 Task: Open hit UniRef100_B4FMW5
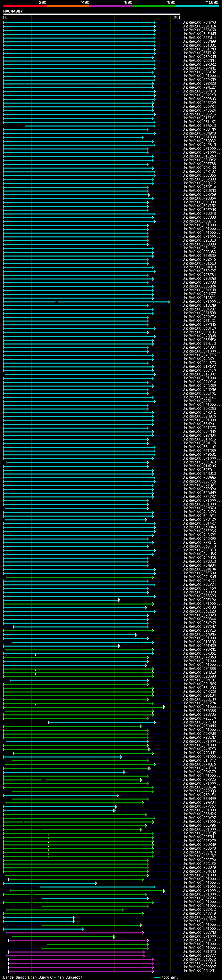coord(199,34)
